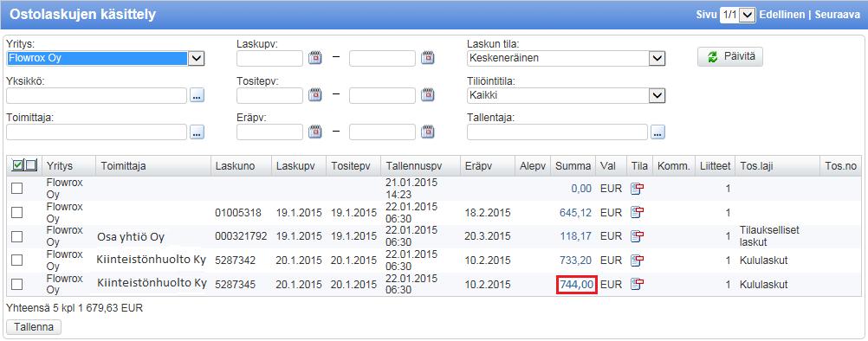Click deselect-all empty box icon in header
868x341 pixels.
tap(30, 165)
